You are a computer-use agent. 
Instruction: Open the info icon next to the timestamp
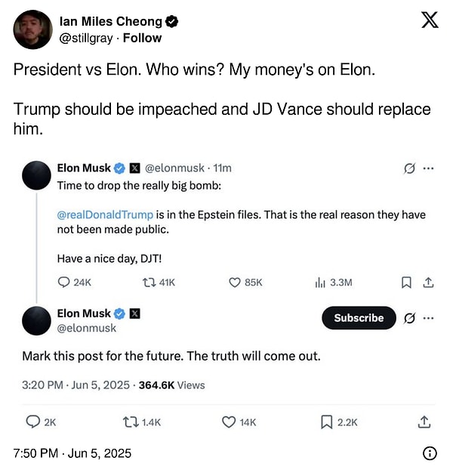click(x=430, y=453)
